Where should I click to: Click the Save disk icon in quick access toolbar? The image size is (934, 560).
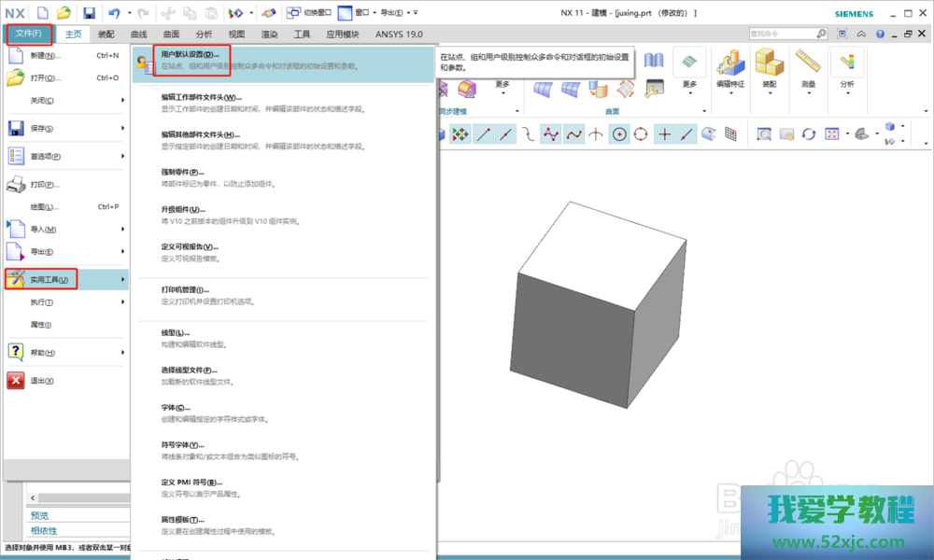tap(89, 13)
